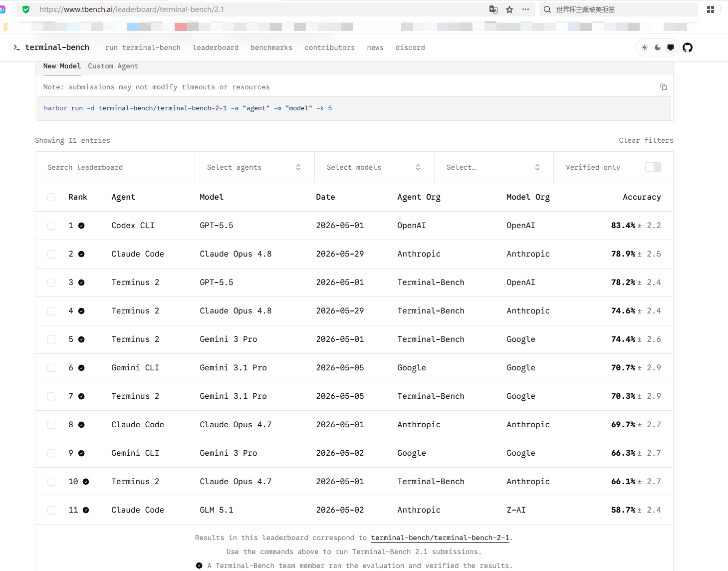The width and height of the screenshot is (728, 571).
Task: Click the '58.7%' accuracy value
Action: tap(623, 510)
